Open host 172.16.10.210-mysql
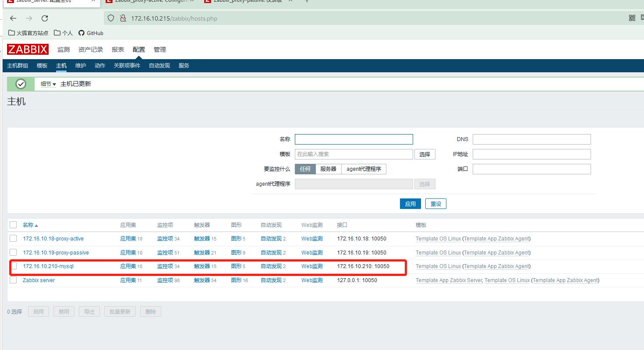Viewport: 644px width, 350px height. 48,266
